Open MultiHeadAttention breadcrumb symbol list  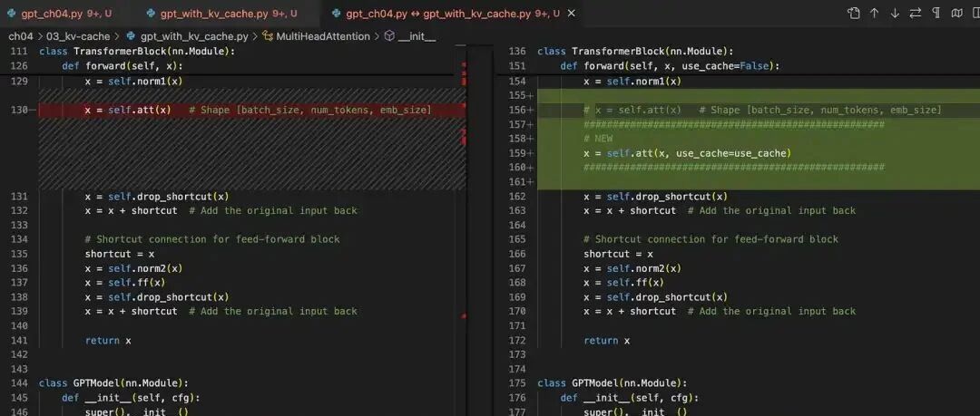click(323, 36)
